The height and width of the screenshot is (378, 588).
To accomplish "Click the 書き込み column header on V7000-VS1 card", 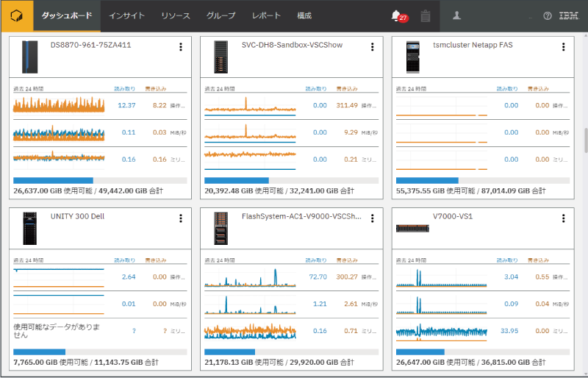I will tap(538, 260).
